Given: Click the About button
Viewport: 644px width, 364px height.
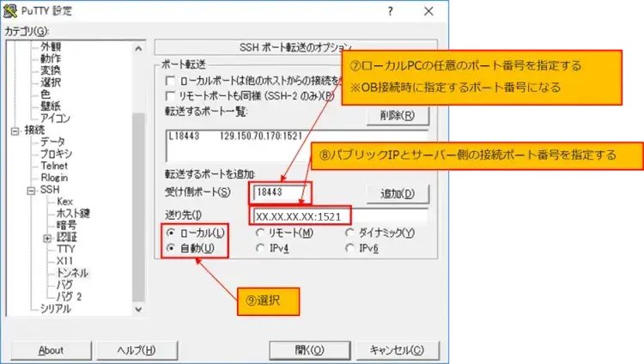Looking at the screenshot, I should point(52,349).
